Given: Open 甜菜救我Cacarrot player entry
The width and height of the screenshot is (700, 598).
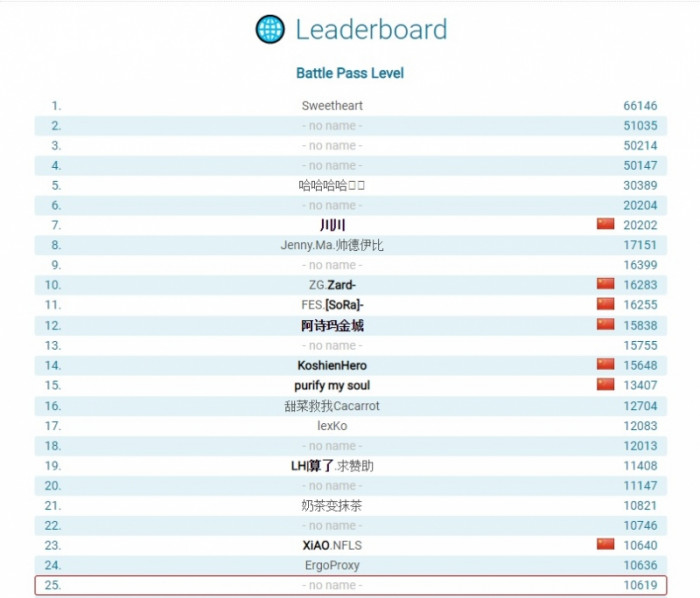Looking at the screenshot, I should coord(332,405).
